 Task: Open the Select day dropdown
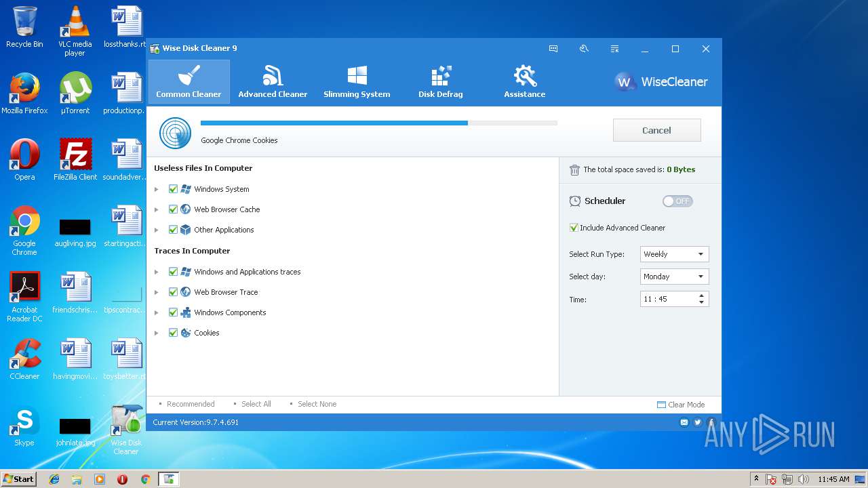pos(674,277)
